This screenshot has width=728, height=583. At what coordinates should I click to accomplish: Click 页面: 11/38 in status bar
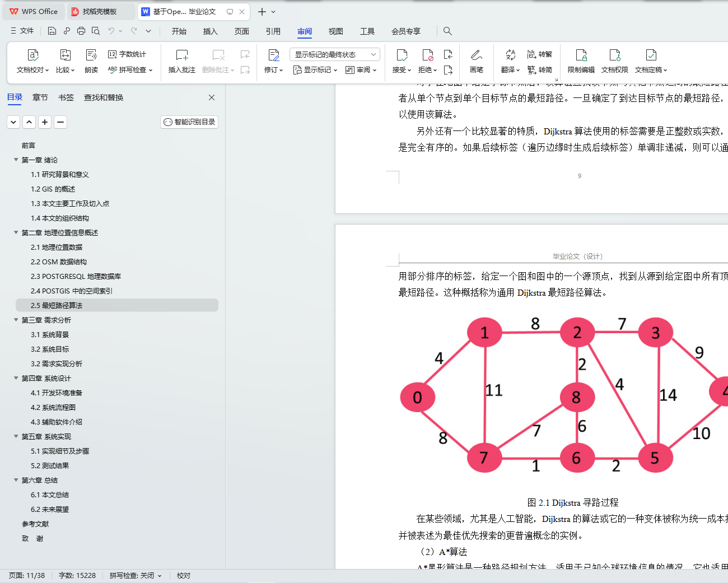[x=27, y=576]
